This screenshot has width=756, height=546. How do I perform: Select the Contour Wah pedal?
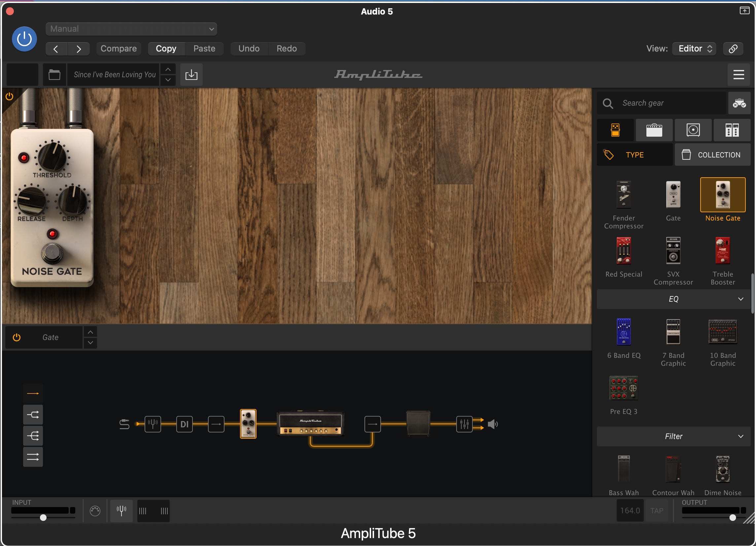click(673, 475)
